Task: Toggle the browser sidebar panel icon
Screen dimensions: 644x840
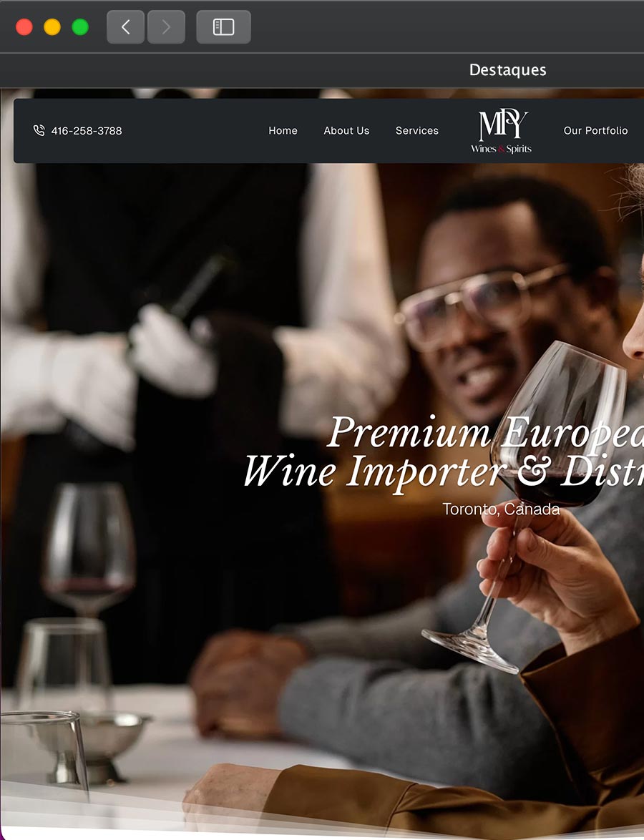Action: coord(223,26)
